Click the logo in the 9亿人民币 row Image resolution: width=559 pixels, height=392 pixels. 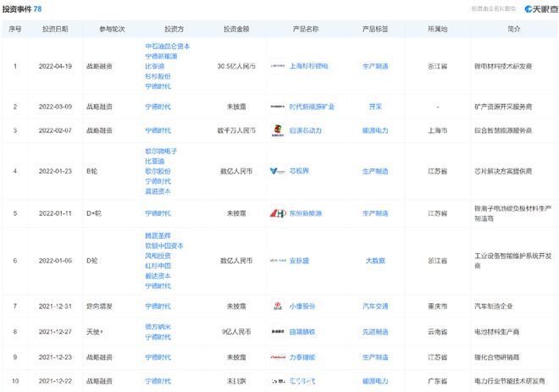tap(278, 332)
